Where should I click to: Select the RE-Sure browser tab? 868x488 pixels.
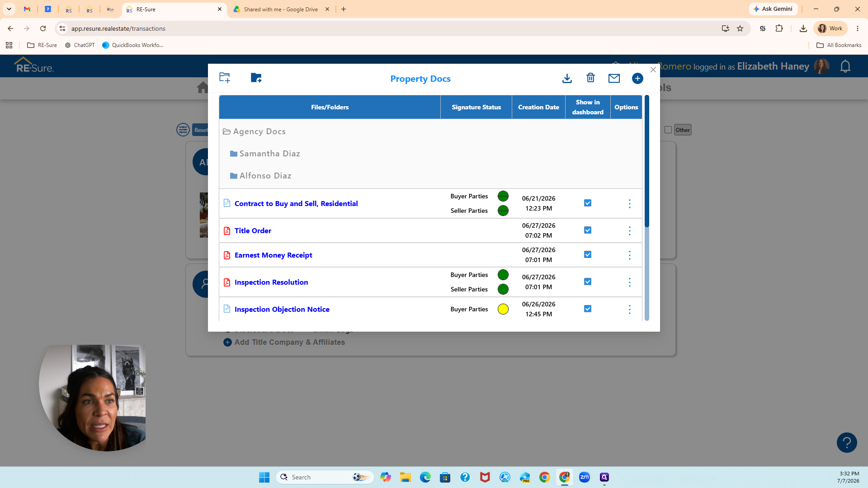pyautogui.click(x=174, y=9)
